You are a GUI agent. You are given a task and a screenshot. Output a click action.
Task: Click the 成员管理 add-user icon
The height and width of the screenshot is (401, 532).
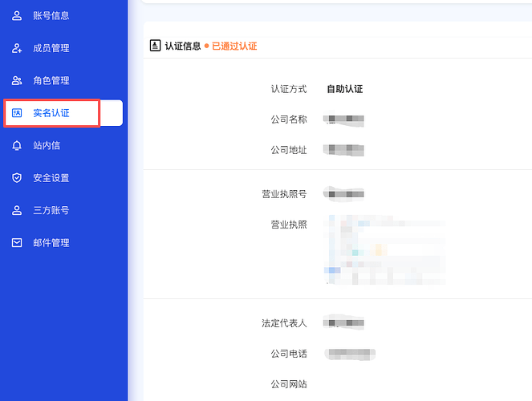point(17,48)
